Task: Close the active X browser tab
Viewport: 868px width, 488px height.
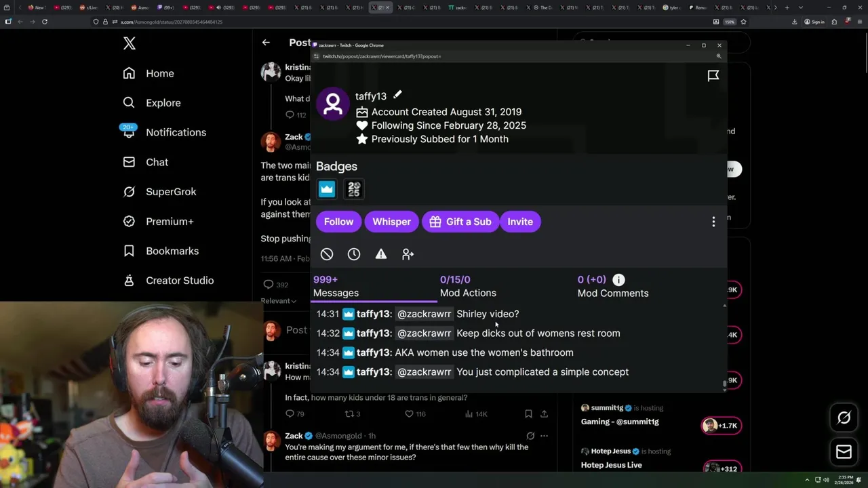Action: point(389,7)
